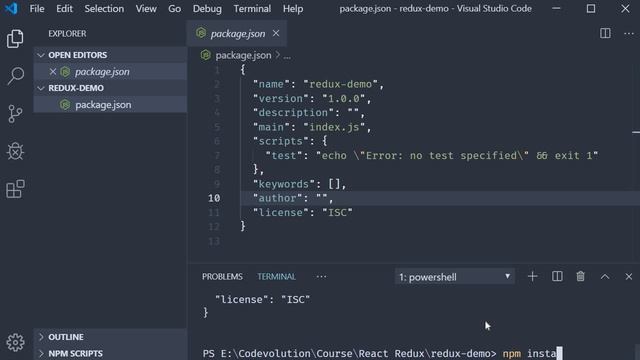The width and height of the screenshot is (640, 360).
Task: Click the "description" line in editor
Action: 309,113
